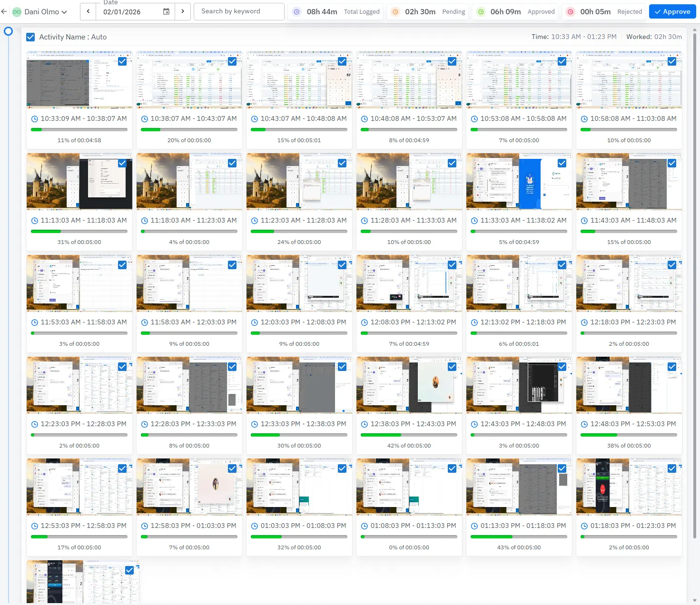Click the 31% activity progress bar
The image size is (700, 605).
pos(79,232)
